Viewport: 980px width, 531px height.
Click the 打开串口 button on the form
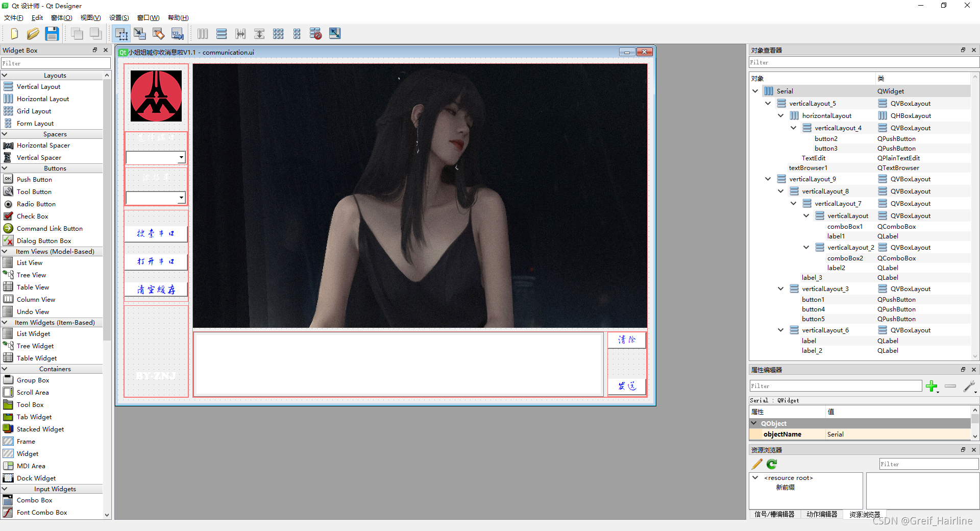pos(156,261)
